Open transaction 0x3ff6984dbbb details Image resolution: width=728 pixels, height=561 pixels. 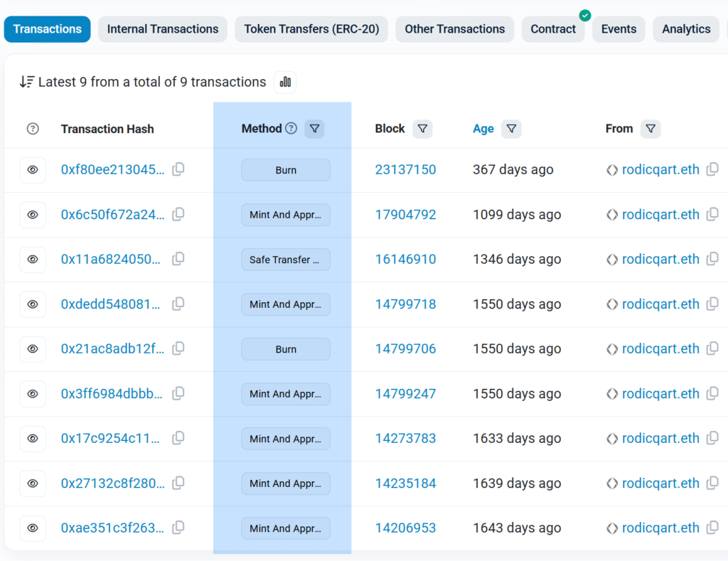pos(112,394)
